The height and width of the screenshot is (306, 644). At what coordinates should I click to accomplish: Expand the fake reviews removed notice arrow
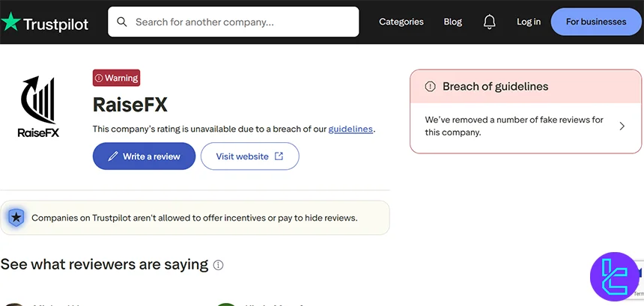622,126
